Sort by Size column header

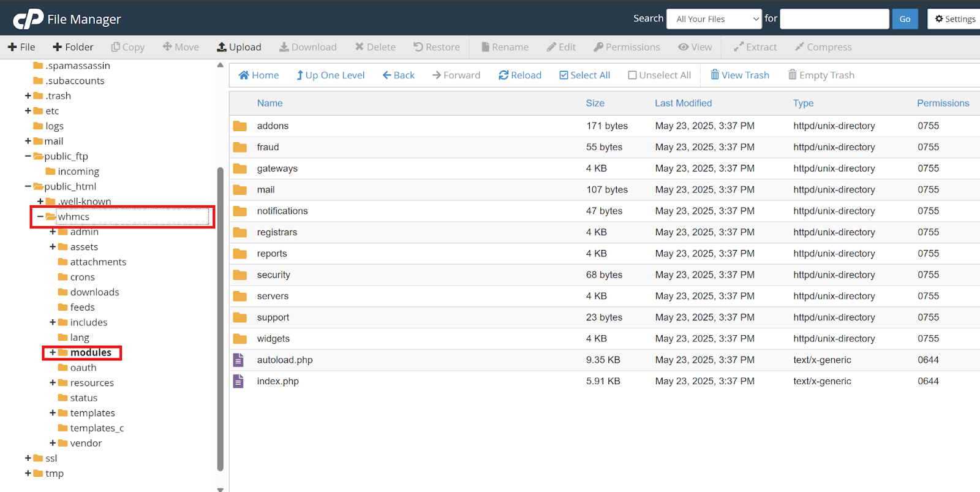click(x=595, y=103)
